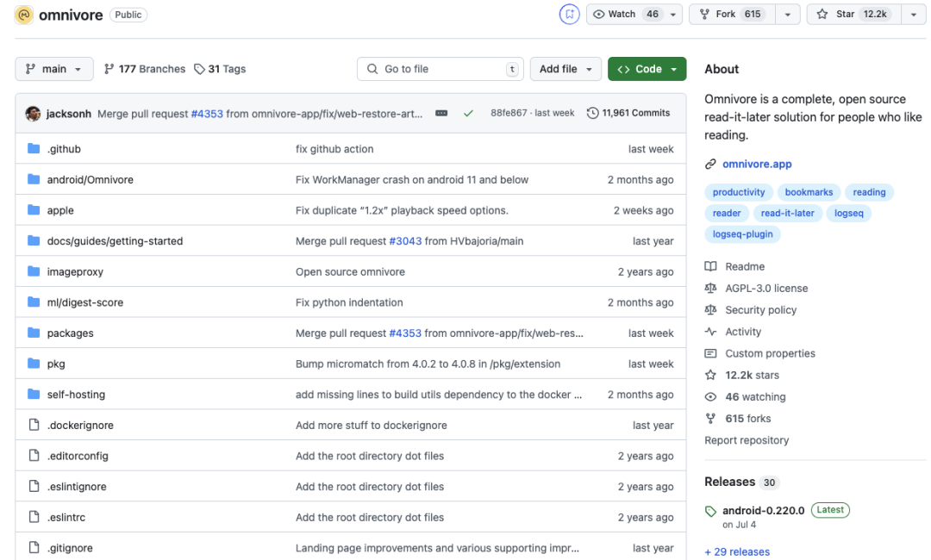
Task: Open 11,961 Commits history
Action: pyautogui.click(x=628, y=113)
